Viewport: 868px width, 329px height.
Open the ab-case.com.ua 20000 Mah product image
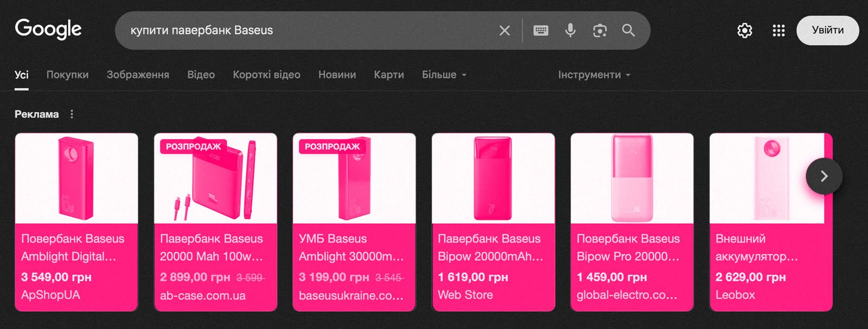tap(215, 178)
